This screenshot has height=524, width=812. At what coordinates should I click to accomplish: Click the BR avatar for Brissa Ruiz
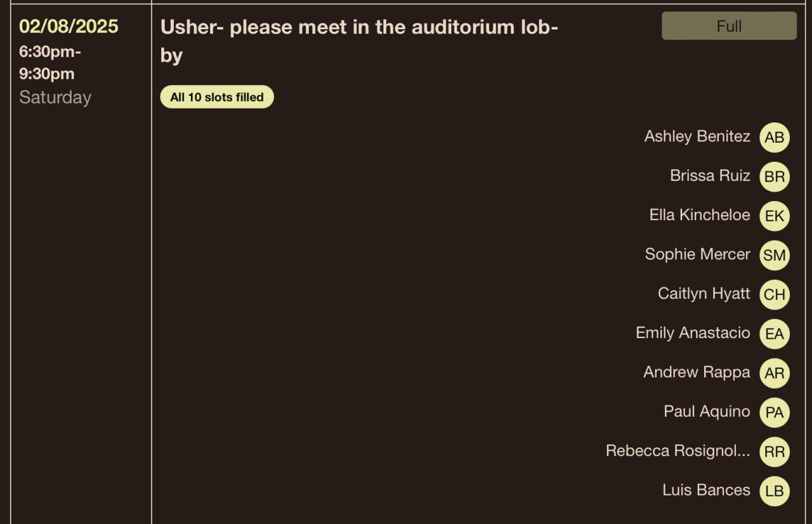coord(774,177)
